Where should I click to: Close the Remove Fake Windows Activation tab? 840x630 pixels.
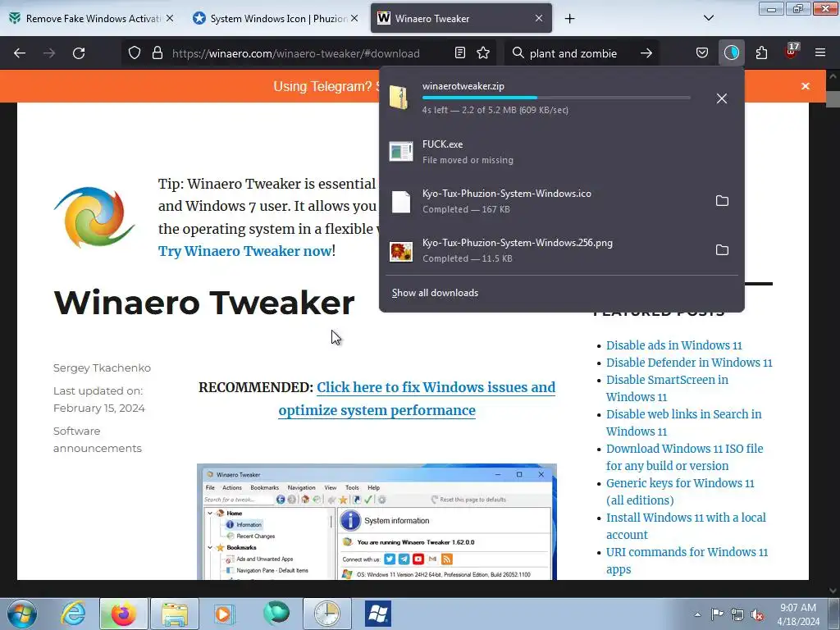(170, 18)
